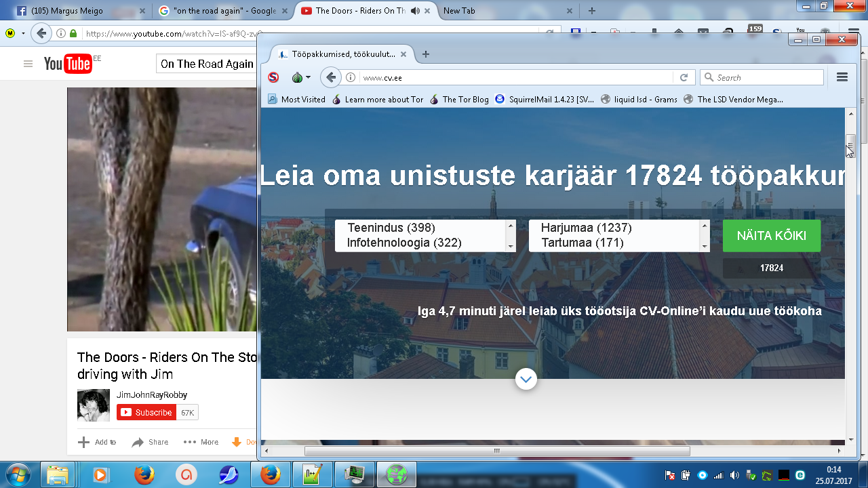Close the Margus Meigo Facebook tab
This screenshot has width=868, height=488.
tap(142, 11)
